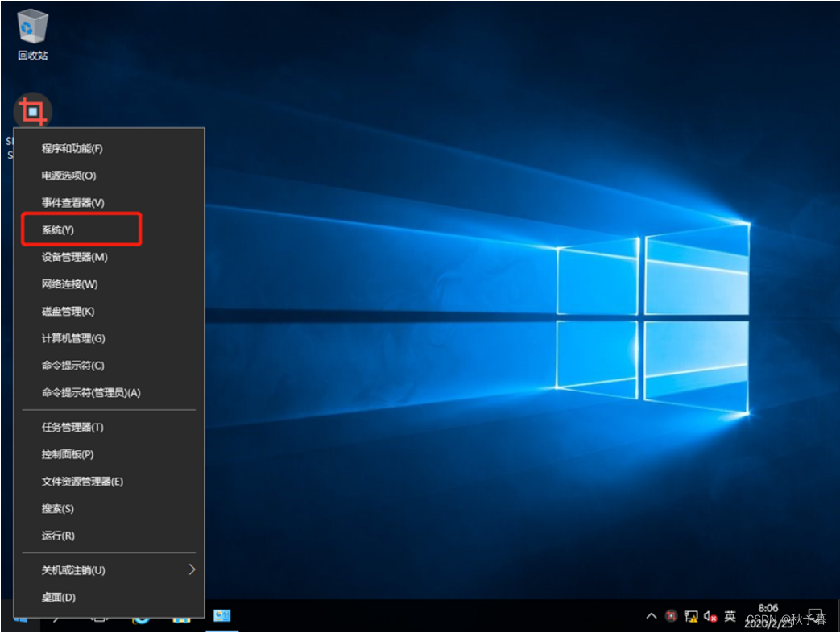Open 磁盘管理(K) from the menu
This screenshot has height=633, width=840.
coord(109,311)
